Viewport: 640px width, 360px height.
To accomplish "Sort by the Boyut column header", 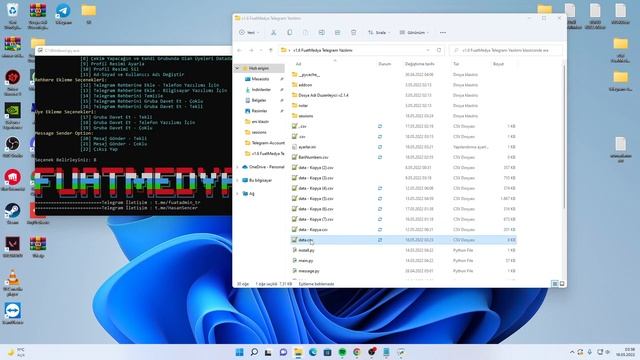I will (x=498, y=64).
